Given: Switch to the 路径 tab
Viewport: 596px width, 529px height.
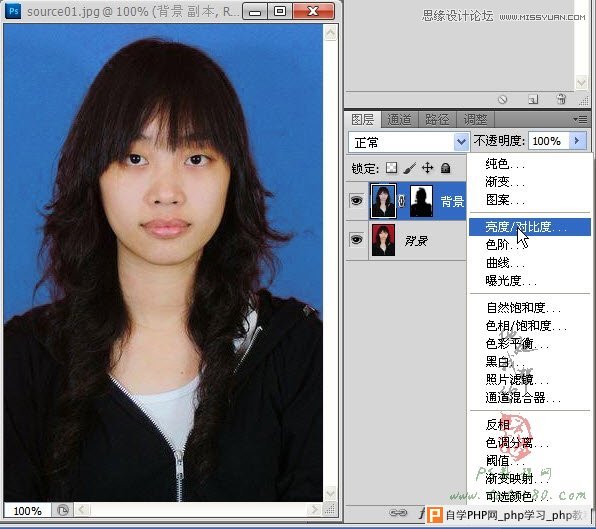Looking at the screenshot, I should pyautogui.click(x=437, y=120).
